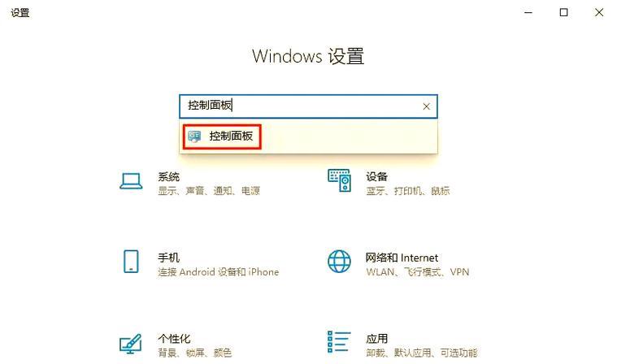The width and height of the screenshot is (617, 364).
Task: Choose the 控制面板 search suggestion
Action: [222, 136]
